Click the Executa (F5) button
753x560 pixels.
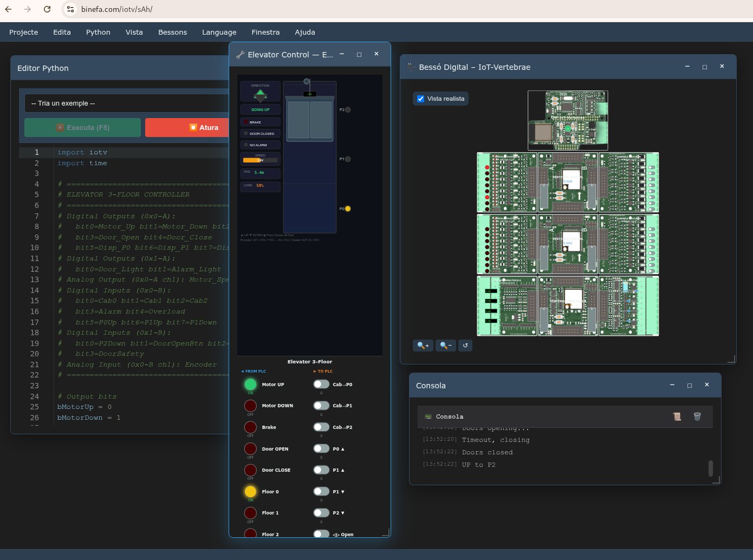point(82,128)
